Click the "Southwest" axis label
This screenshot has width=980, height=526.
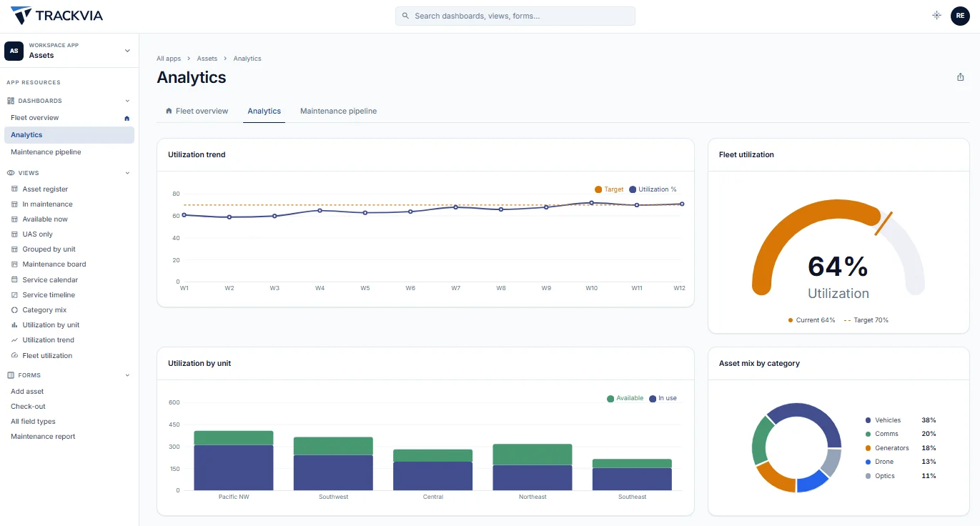tap(333, 497)
